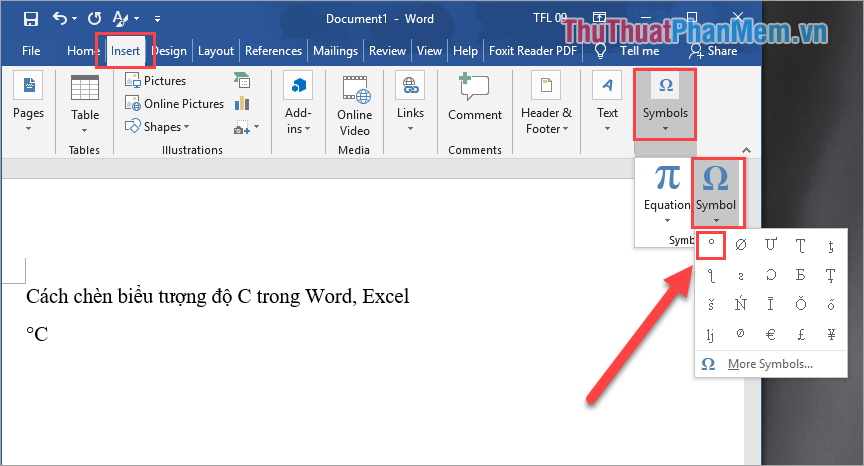Insert the Ń symbol
Viewport: 864px width, 466px height.
(741, 304)
